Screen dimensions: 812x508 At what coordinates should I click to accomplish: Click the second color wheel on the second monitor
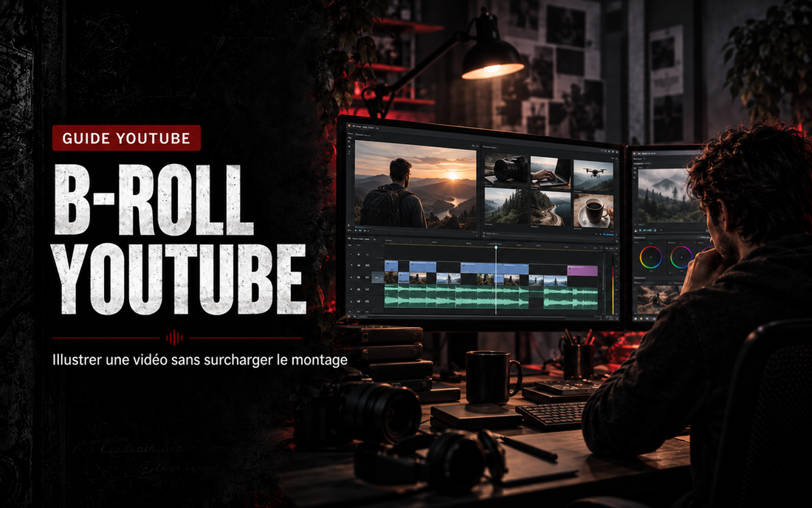click(x=681, y=257)
